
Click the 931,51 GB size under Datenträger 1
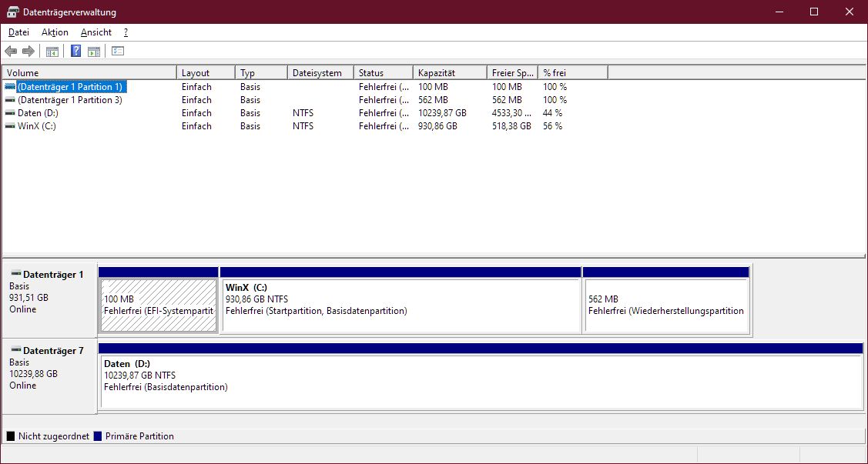point(28,298)
